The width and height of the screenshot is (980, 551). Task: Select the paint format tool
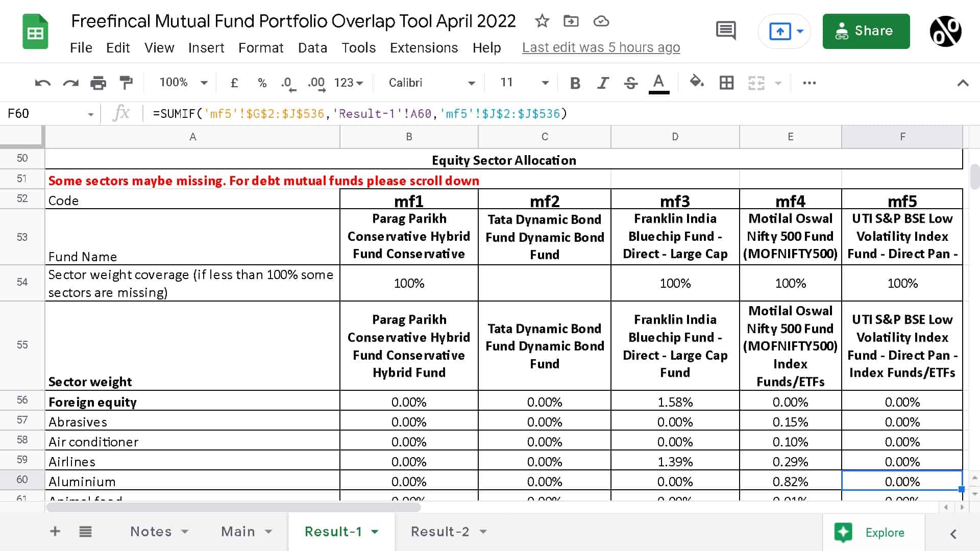125,82
